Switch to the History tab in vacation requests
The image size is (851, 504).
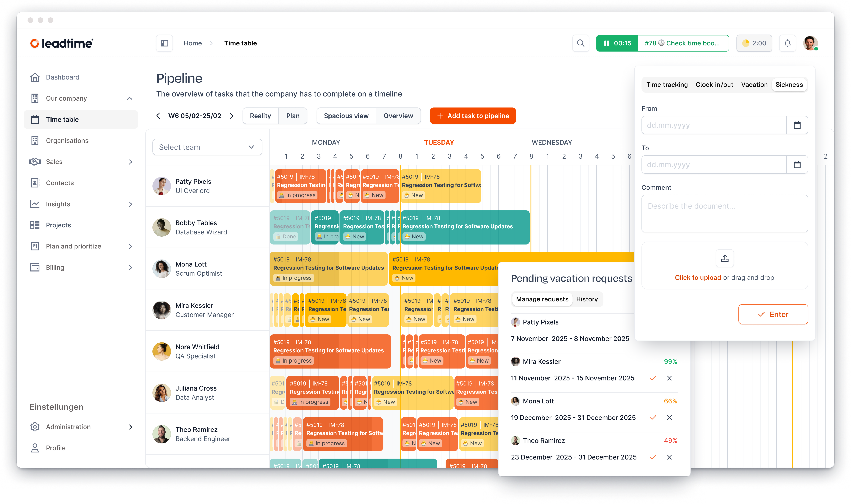coord(587,299)
